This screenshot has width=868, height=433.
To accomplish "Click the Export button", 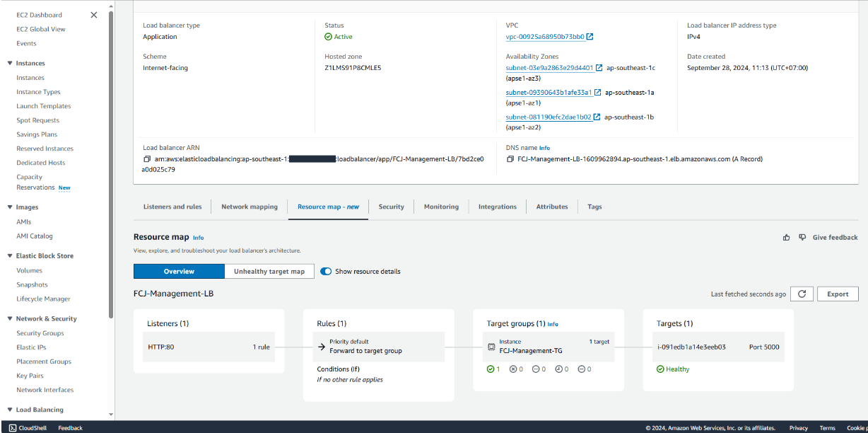I will coord(838,294).
